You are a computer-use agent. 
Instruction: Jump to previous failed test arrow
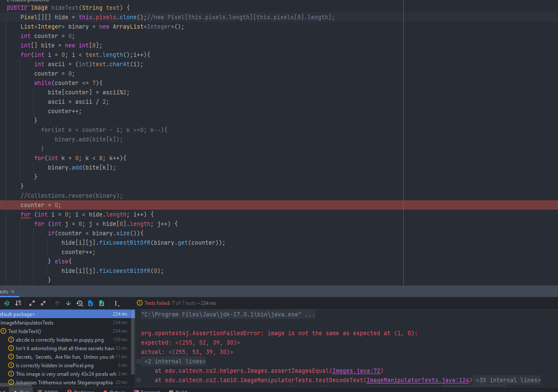click(x=57, y=303)
